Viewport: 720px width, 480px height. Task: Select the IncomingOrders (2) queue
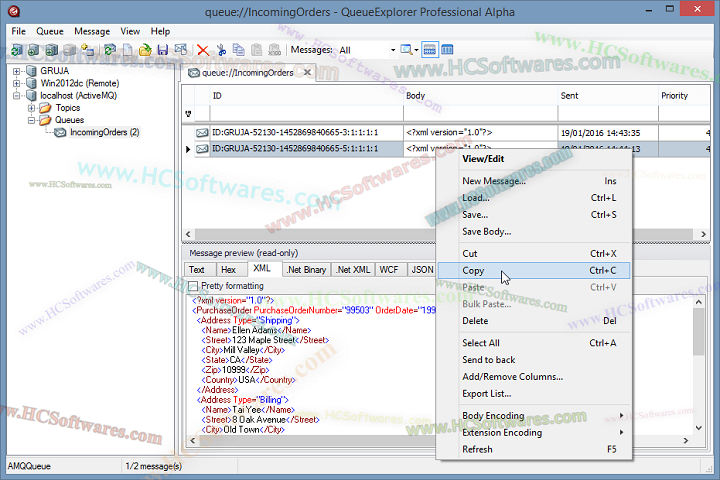[104, 132]
